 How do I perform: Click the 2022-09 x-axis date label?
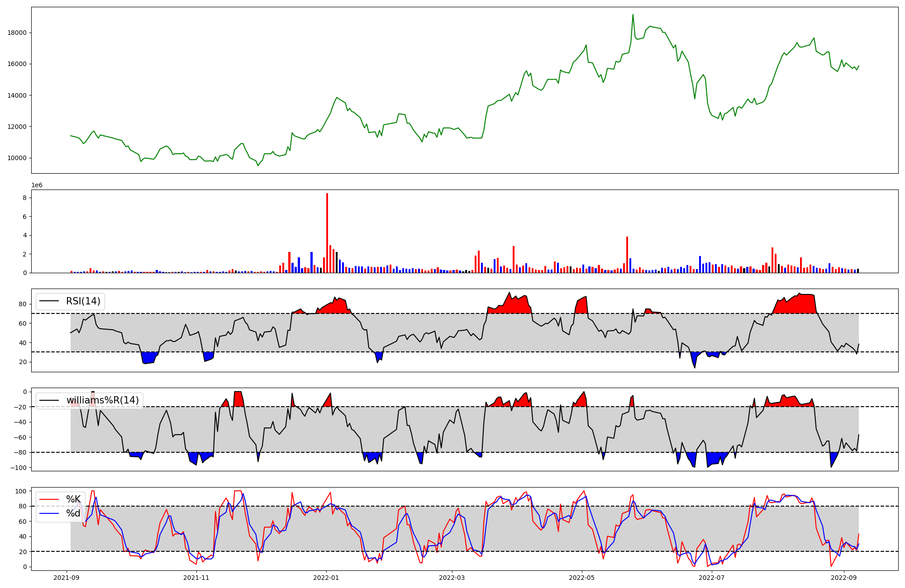pos(843,578)
